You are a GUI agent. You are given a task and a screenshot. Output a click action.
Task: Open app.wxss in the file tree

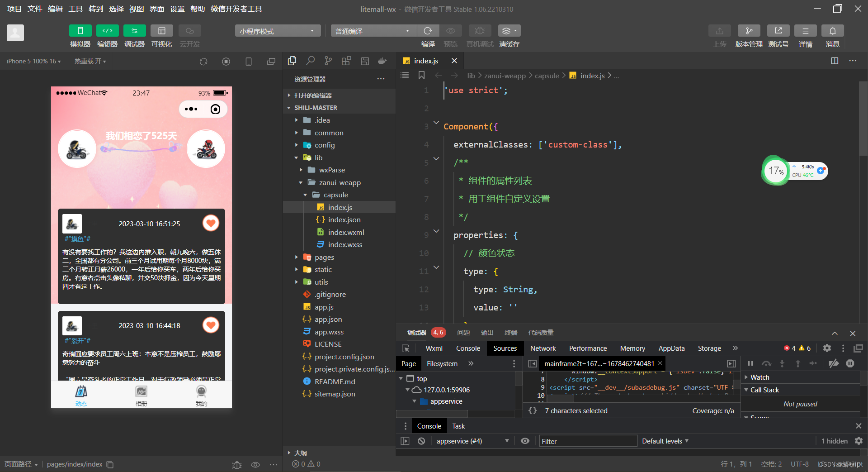329,332
